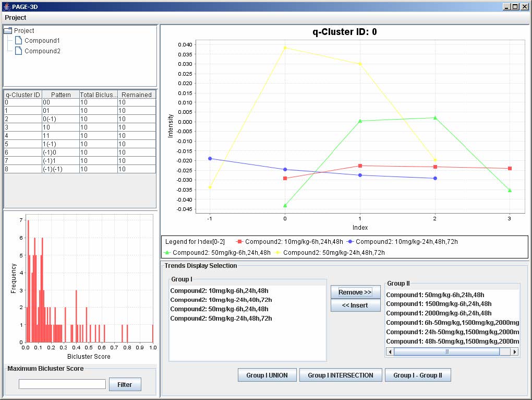This screenshot has width=532, height=400.
Task: Click Group II scrollbar left arrow
Action: click(x=390, y=352)
